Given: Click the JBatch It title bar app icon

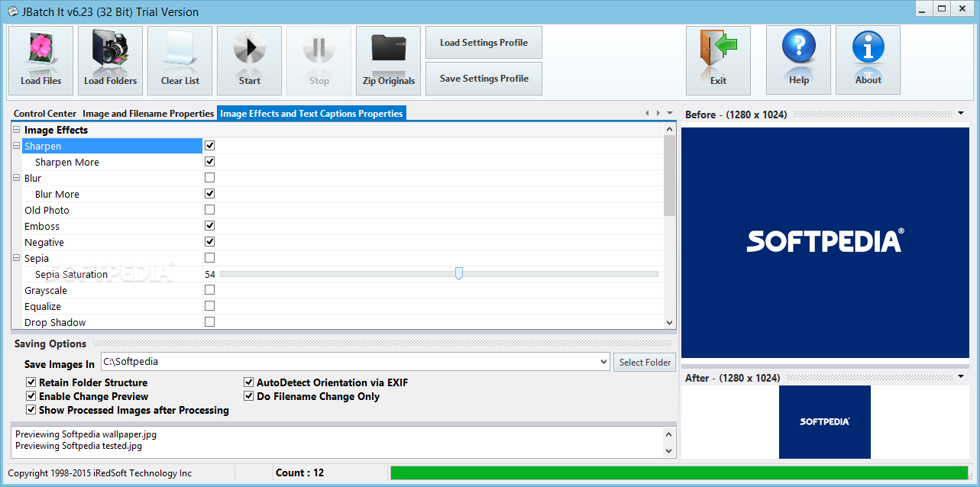Looking at the screenshot, I should tap(12, 11).
